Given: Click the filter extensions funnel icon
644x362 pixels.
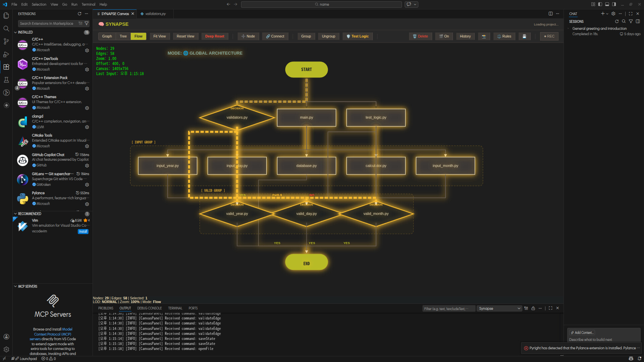Looking at the screenshot, I should (86, 23).
